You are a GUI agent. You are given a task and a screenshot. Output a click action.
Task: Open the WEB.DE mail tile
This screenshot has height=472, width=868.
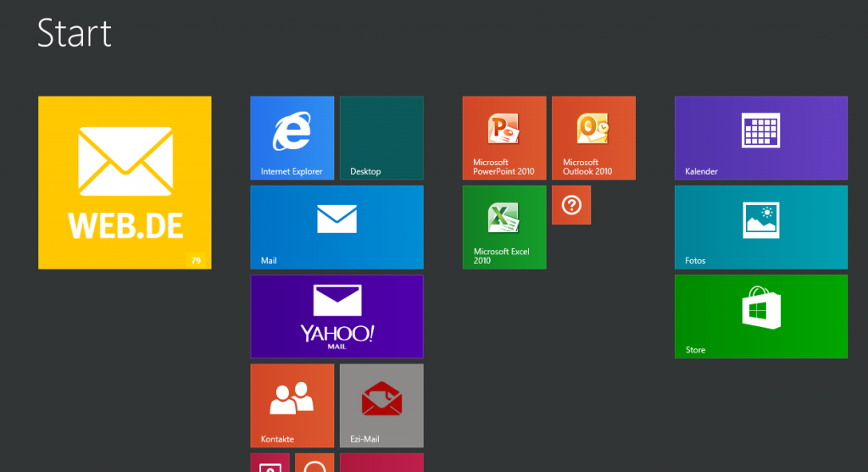[x=125, y=182]
